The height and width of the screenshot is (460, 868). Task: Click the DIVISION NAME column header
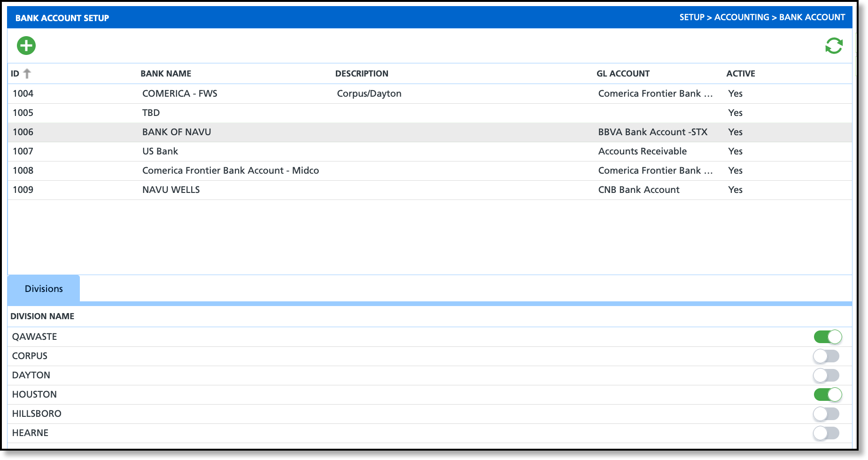point(42,316)
